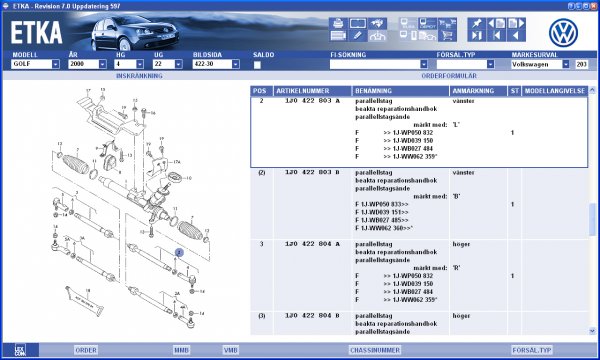Open the INSKRÄNKNING tab
This screenshot has width=600, height=360.
[139, 76]
